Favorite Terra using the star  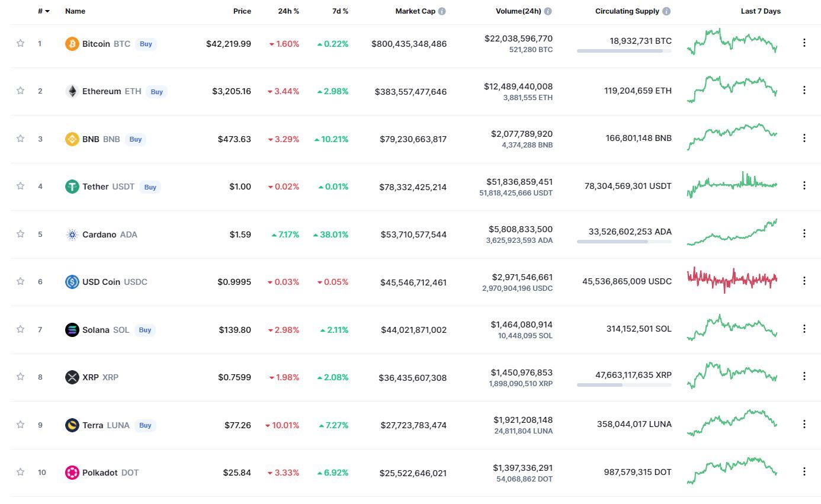tap(20, 425)
